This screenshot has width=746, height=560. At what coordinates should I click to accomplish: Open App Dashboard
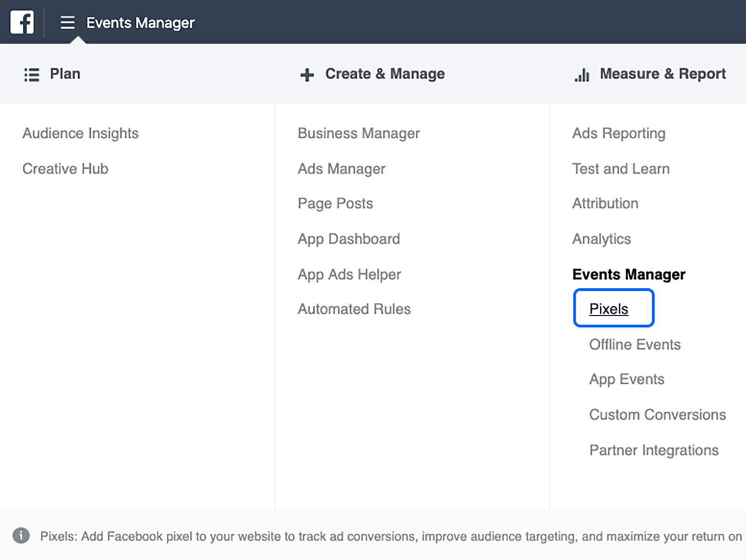pyautogui.click(x=349, y=239)
